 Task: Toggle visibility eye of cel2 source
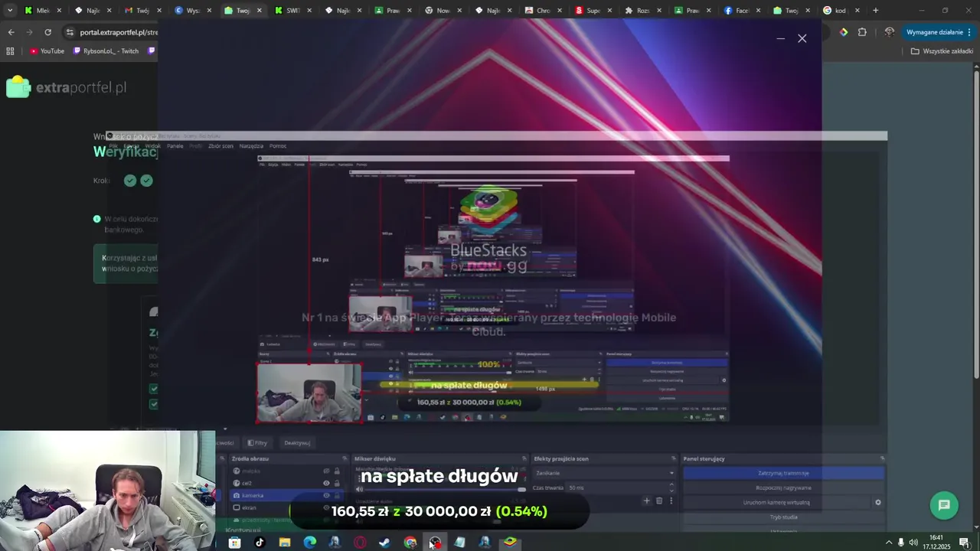[326, 484]
